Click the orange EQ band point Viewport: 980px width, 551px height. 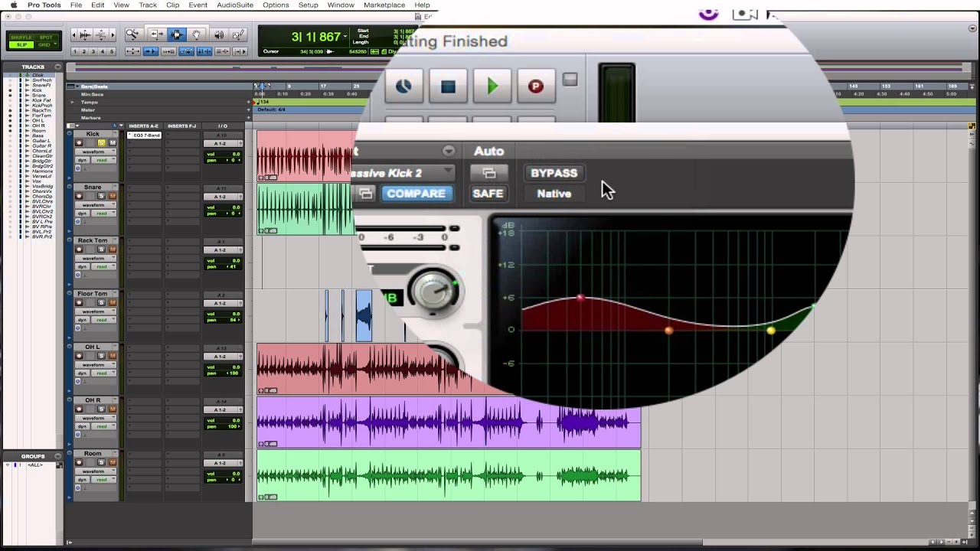click(668, 331)
